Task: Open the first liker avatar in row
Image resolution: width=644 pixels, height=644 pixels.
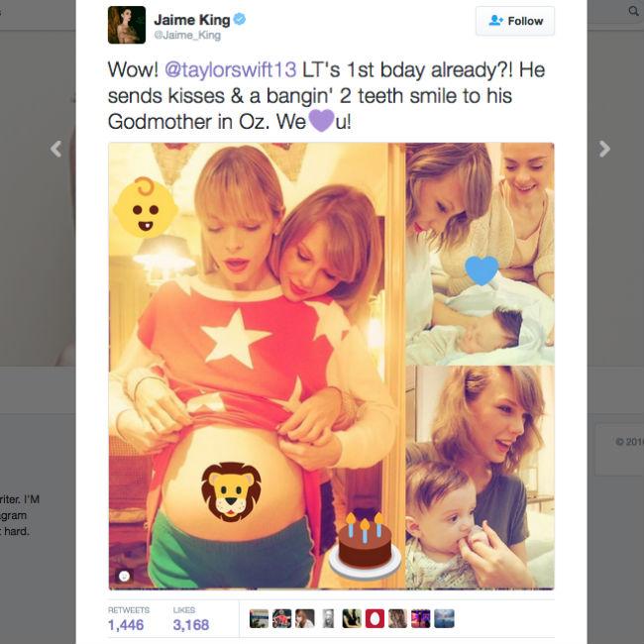Action: [x=259, y=618]
